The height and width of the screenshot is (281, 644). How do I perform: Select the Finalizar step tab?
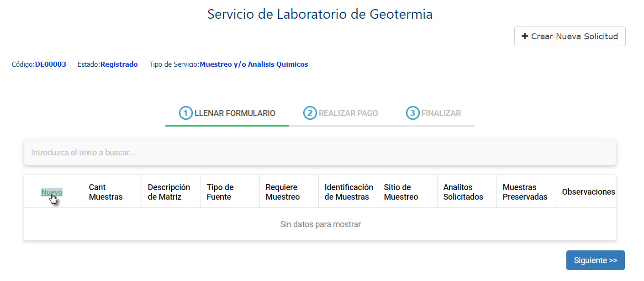(434, 113)
